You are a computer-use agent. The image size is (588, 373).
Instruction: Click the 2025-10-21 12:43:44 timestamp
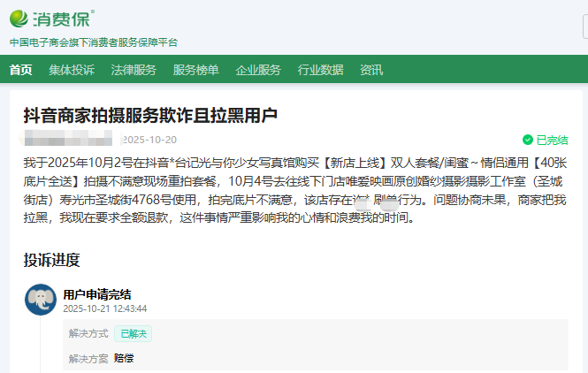point(104,308)
